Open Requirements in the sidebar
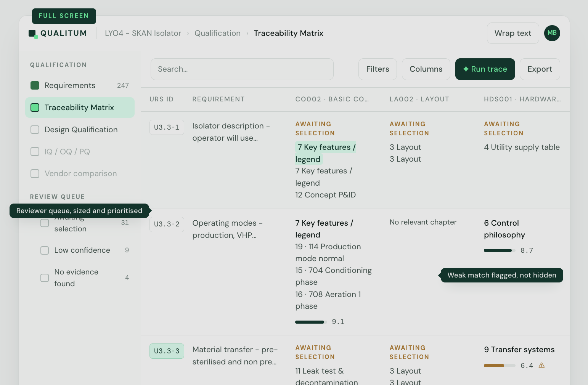 click(80, 85)
